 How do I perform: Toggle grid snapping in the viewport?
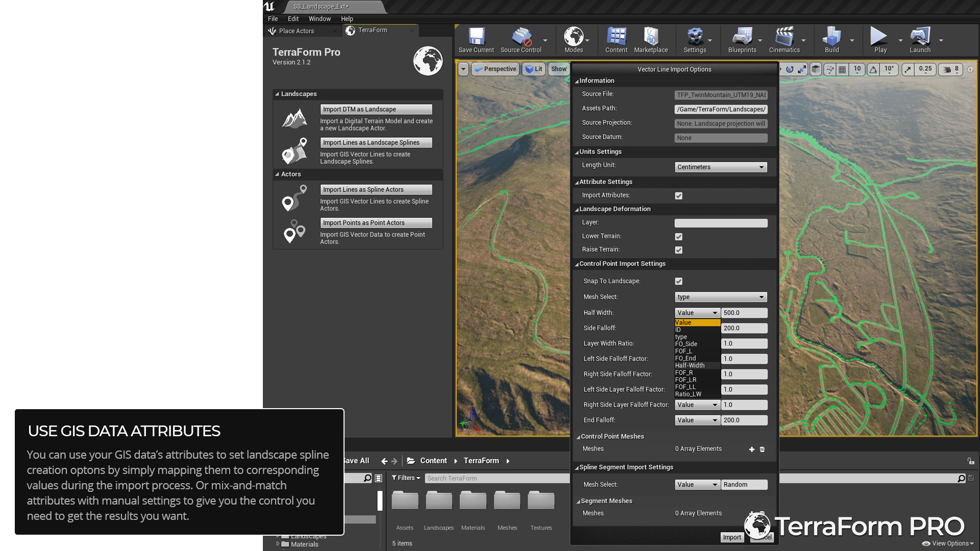[x=842, y=69]
